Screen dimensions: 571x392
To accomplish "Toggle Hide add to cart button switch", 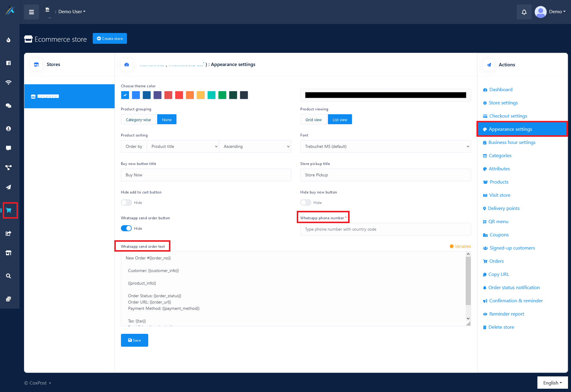I will point(126,202).
